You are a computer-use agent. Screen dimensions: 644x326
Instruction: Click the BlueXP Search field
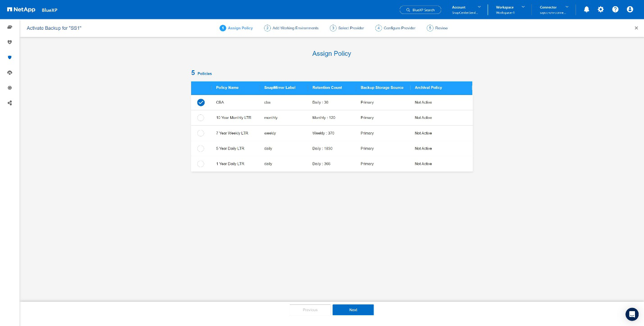tap(420, 9)
